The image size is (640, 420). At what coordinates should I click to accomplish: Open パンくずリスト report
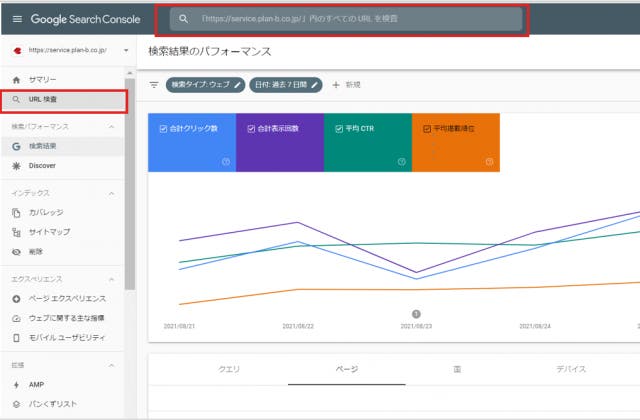tap(63, 404)
